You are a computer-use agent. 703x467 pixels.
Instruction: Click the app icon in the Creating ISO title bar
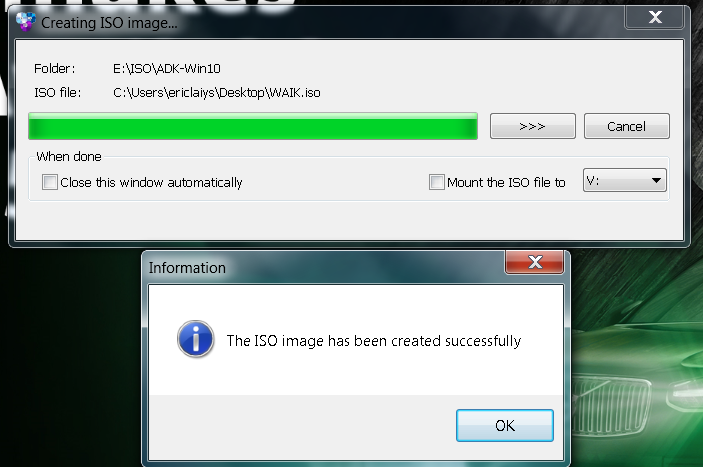tap(25, 21)
